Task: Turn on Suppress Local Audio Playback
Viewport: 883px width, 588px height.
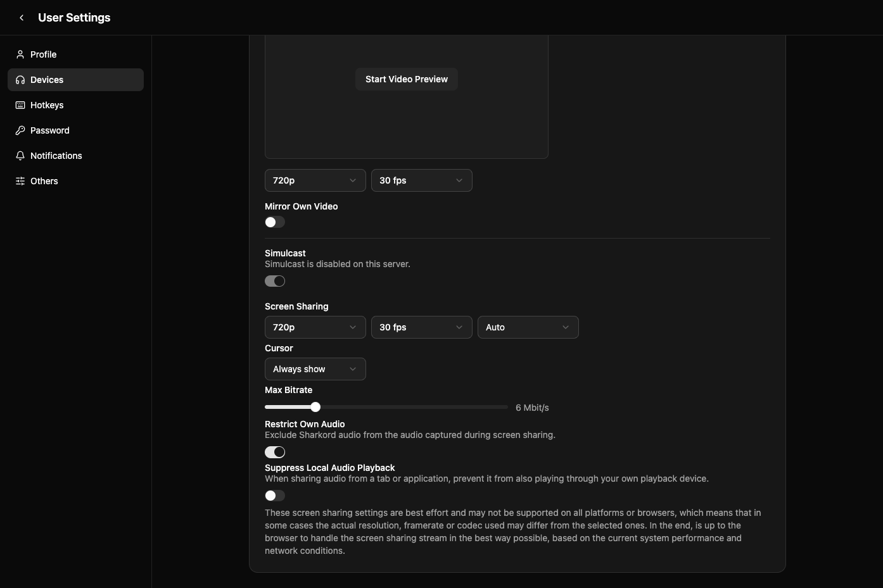Action: click(275, 496)
